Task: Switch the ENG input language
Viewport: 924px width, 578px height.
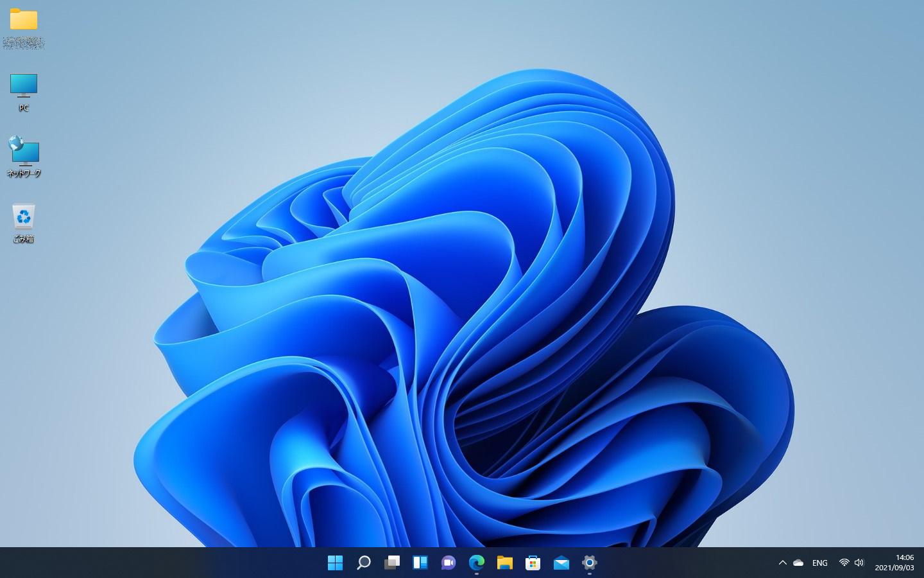Action: pyautogui.click(x=819, y=563)
